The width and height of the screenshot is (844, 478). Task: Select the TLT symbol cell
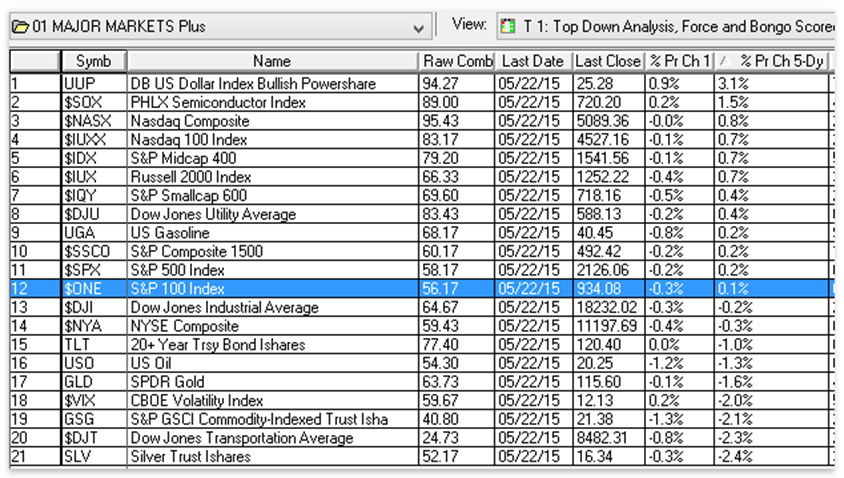pos(94,345)
